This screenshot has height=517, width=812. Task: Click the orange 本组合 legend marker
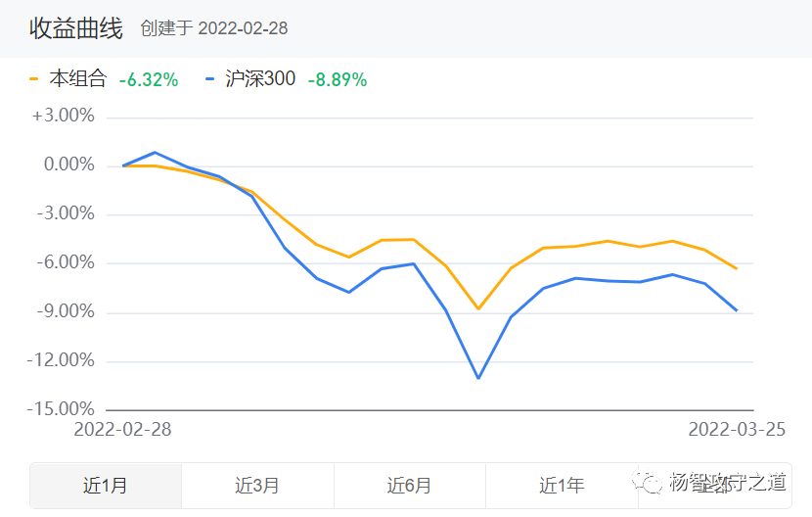tap(34, 79)
